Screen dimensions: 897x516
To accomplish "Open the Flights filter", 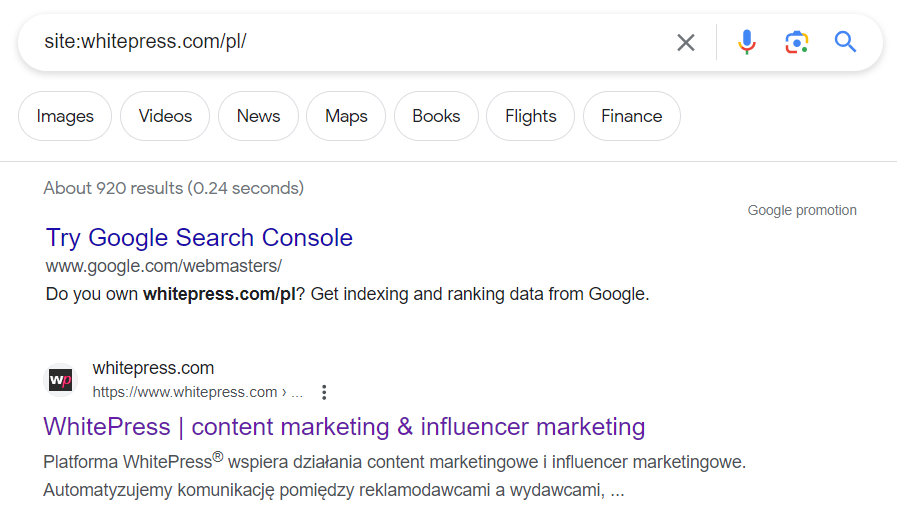I will pos(530,116).
